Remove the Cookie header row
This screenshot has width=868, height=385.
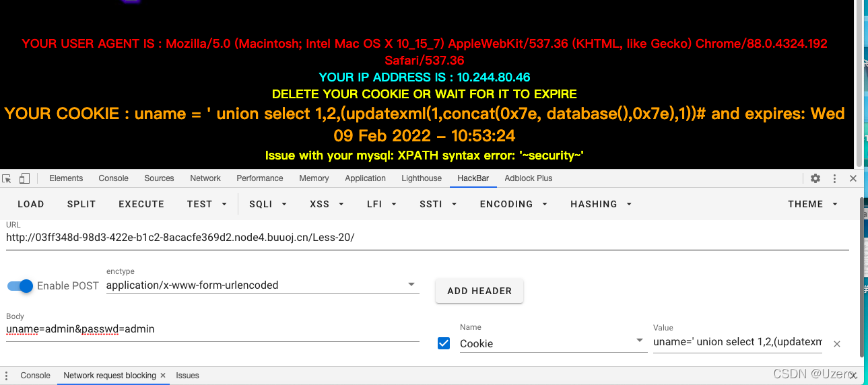point(837,344)
